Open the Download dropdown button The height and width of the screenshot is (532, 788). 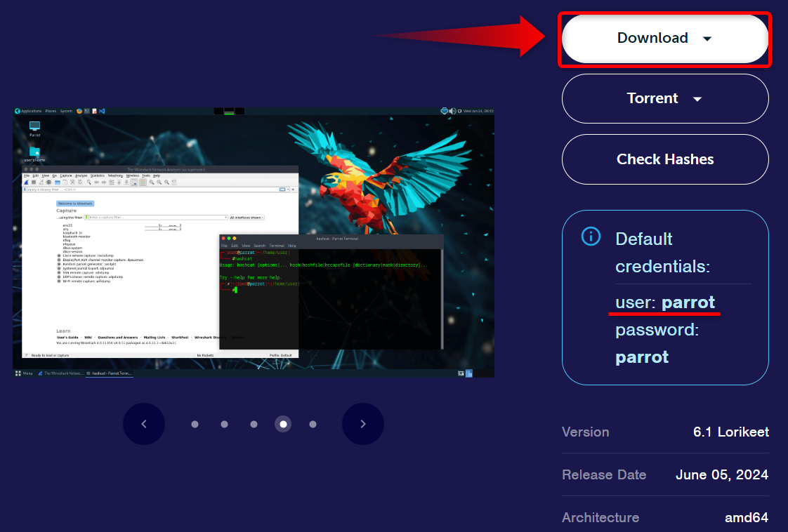point(665,39)
